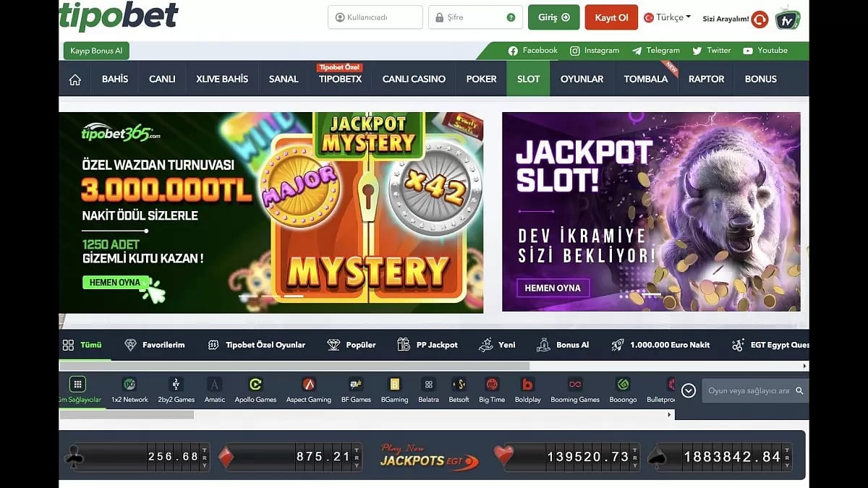Open the Tipobet TV icon
The image size is (868, 488).
(787, 19)
